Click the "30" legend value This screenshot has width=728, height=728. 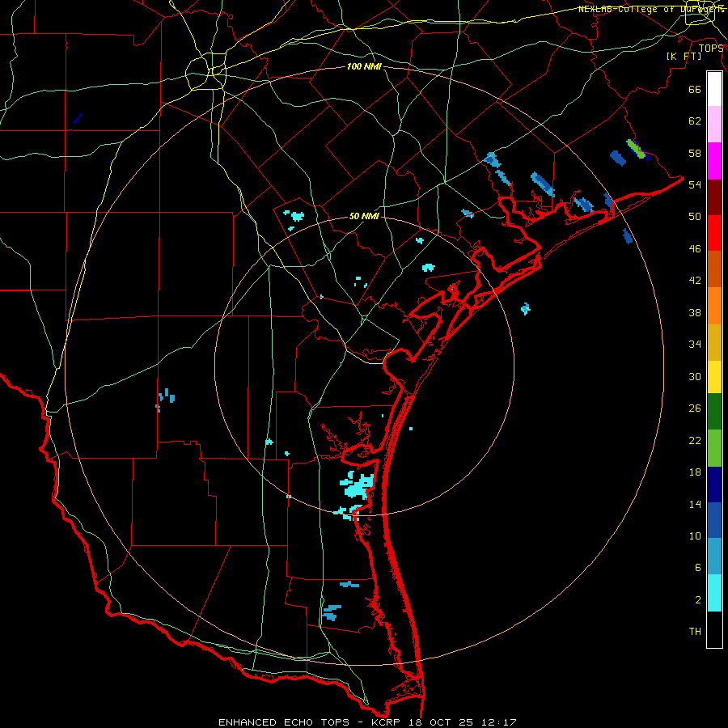[695, 376]
